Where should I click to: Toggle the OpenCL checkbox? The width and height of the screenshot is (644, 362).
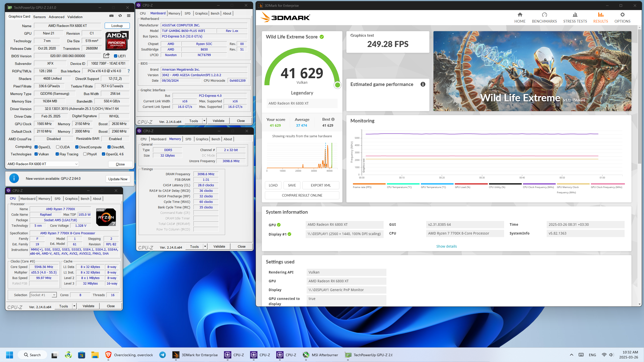click(x=36, y=147)
